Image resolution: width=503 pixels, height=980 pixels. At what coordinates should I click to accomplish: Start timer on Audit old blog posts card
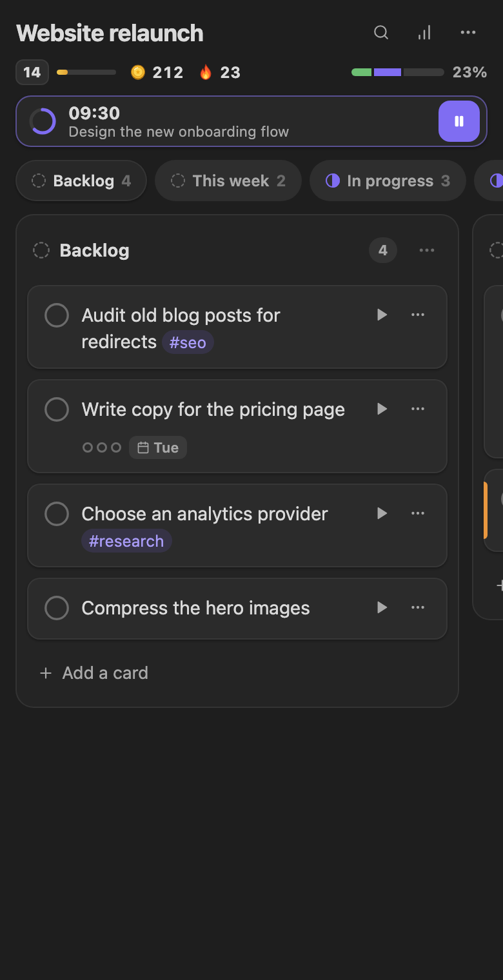[x=382, y=315]
